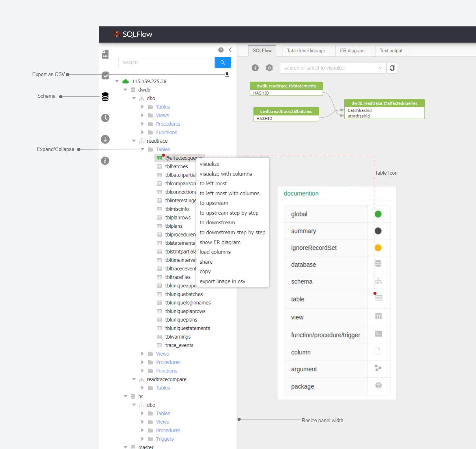Click the copy icon beside visualize search
The width and height of the screenshot is (476, 449).
point(392,68)
